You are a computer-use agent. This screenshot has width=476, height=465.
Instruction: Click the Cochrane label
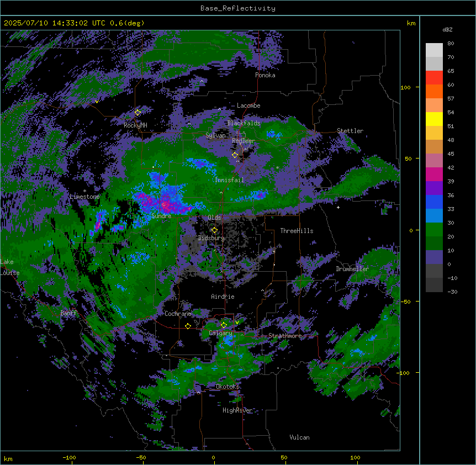tap(178, 314)
